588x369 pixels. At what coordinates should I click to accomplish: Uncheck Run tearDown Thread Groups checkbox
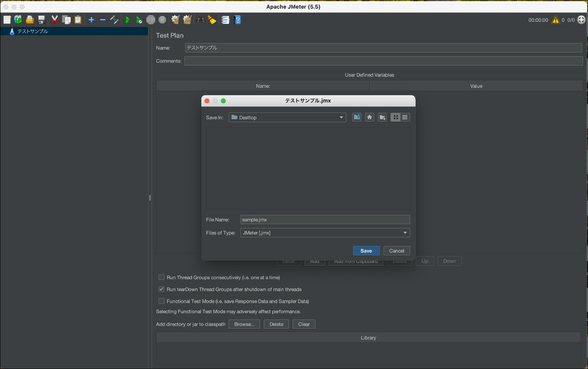(161, 289)
